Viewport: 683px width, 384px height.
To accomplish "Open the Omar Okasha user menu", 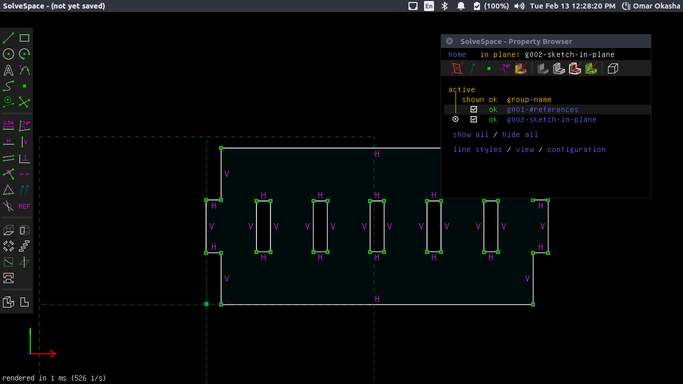I will click(651, 6).
